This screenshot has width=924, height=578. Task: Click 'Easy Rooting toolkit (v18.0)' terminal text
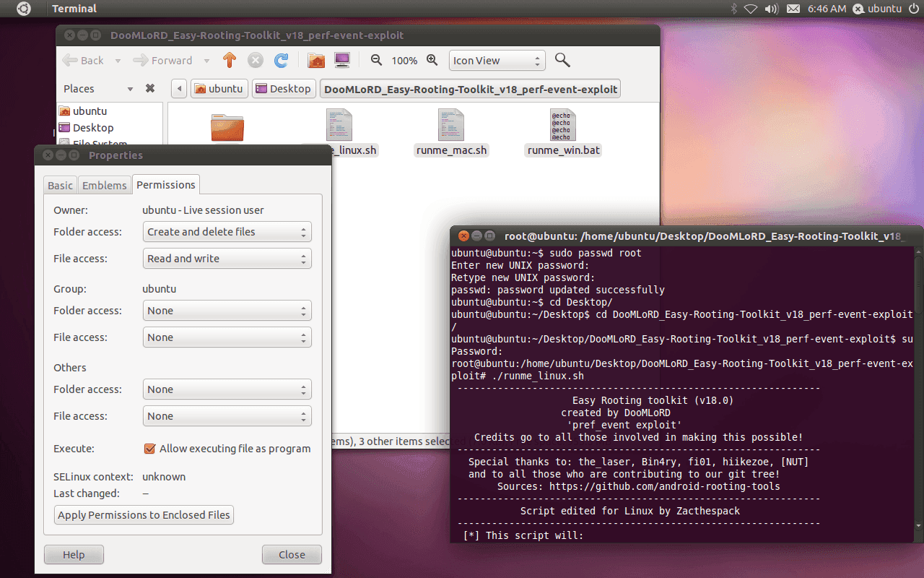coord(653,400)
